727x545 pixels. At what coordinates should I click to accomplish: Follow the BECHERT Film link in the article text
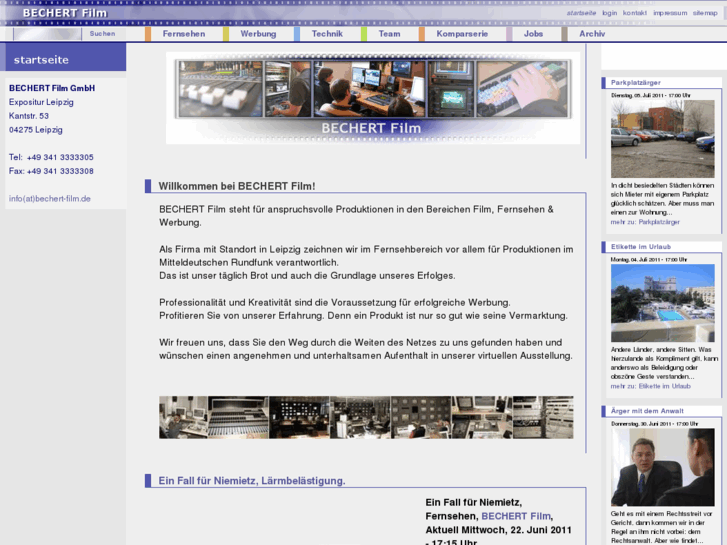(516, 516)
